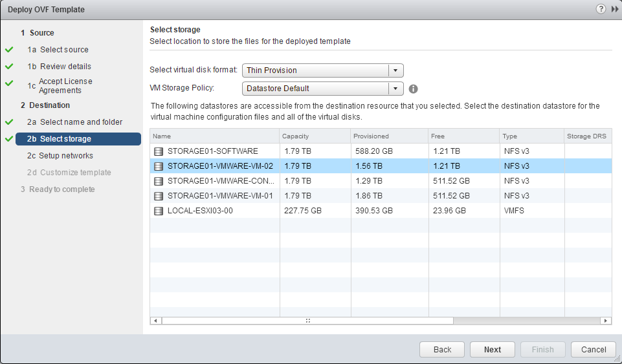Screen dimensions: 622x364
Task: Open the virtual disk format dropdown
Action: click(395, 70)
